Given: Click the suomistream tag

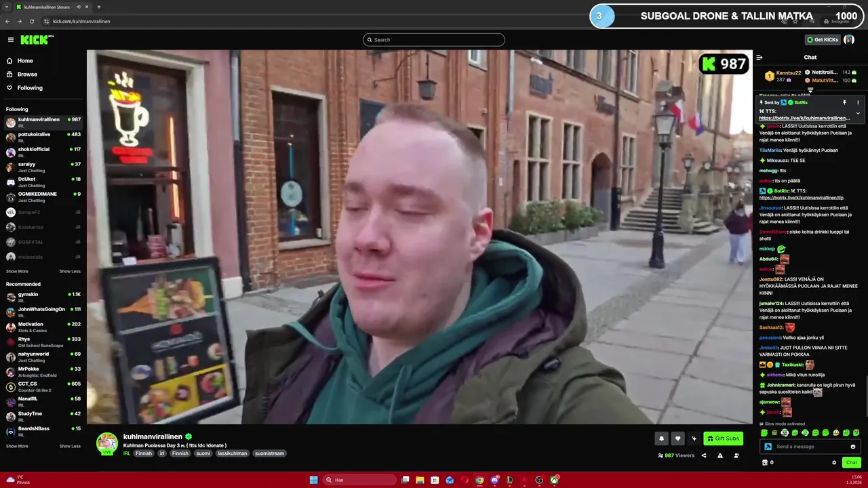Looking at the screenshot, I should pyautogui.click(x=269, y=453).
